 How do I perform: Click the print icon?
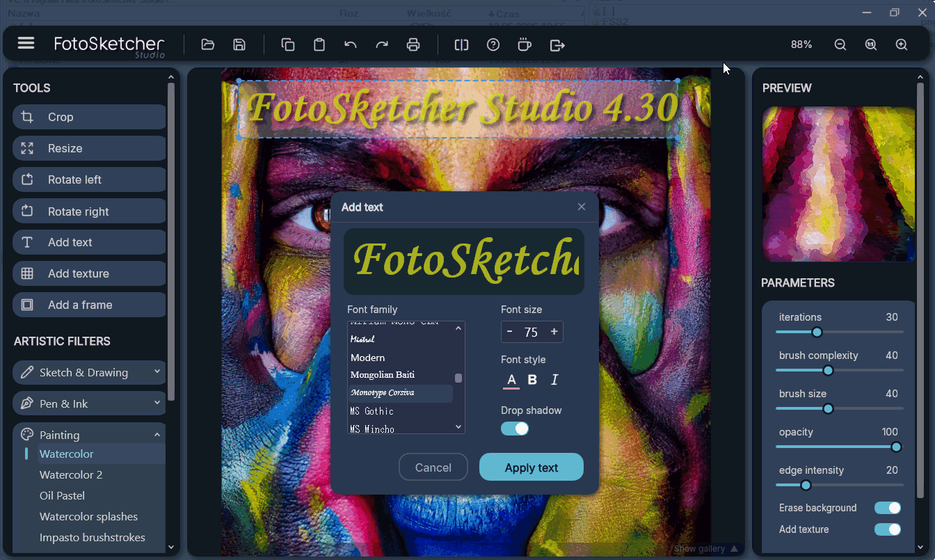[x=413, y=45]
